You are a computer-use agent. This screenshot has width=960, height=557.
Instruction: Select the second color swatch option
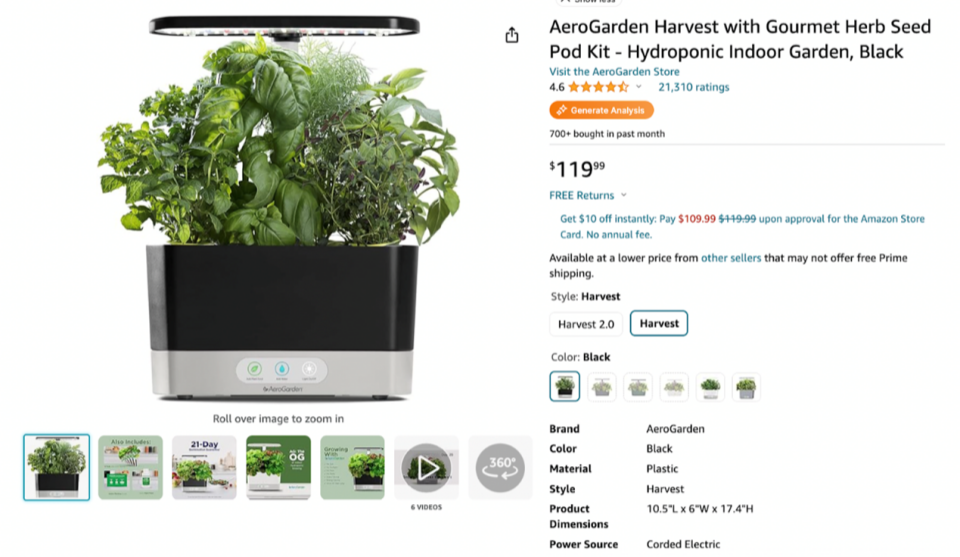tap(601, 387)
